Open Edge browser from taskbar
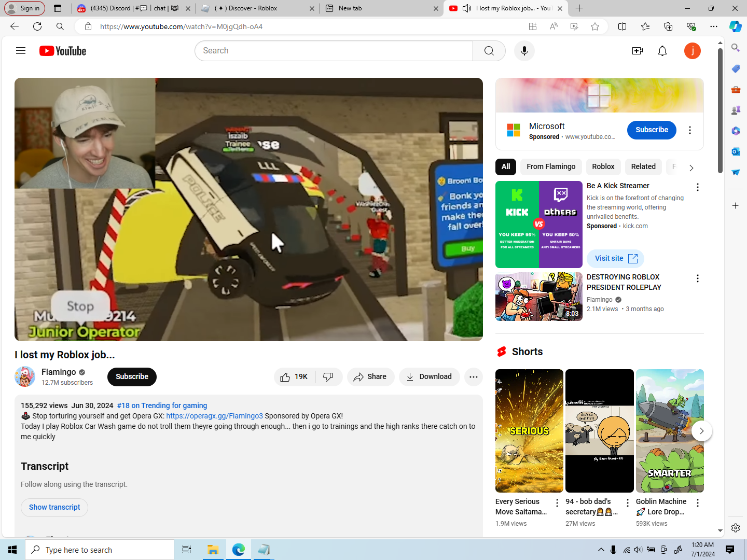 [x=239, y=550]
